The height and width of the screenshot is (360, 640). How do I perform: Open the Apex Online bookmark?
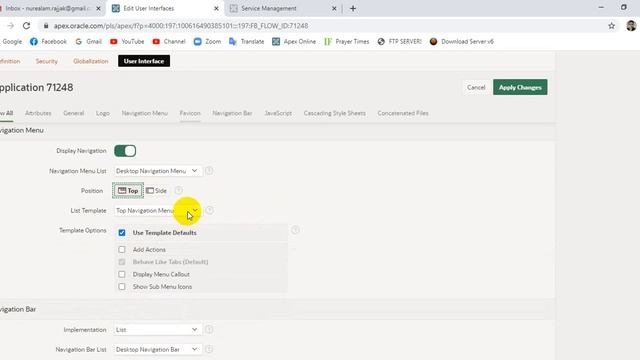tap(294, 42)
